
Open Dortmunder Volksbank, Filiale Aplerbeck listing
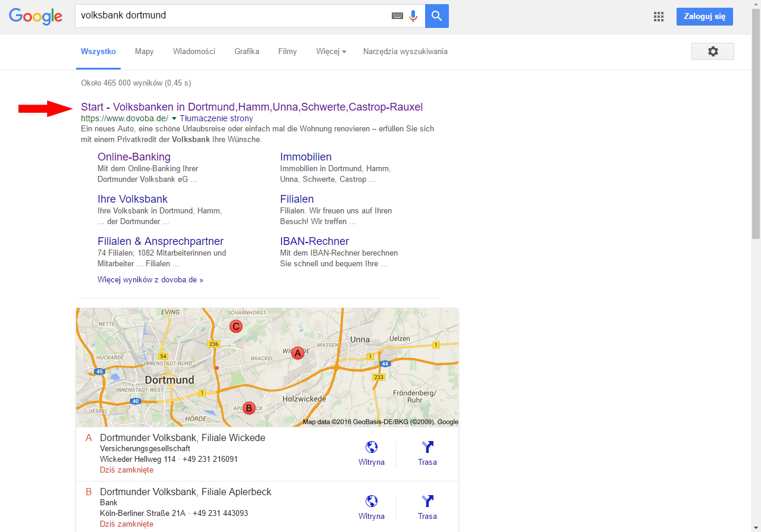[x=185, y=492]
